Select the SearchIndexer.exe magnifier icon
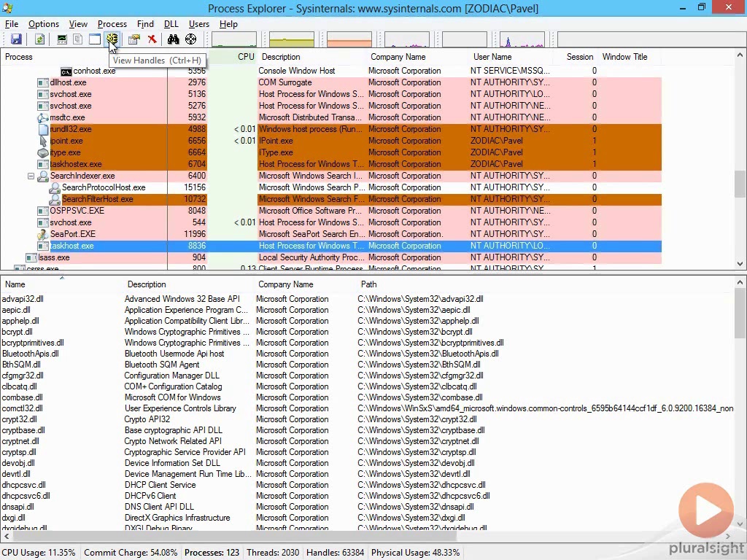The width and height of the screenshot is (747, 560). (43, 176)
